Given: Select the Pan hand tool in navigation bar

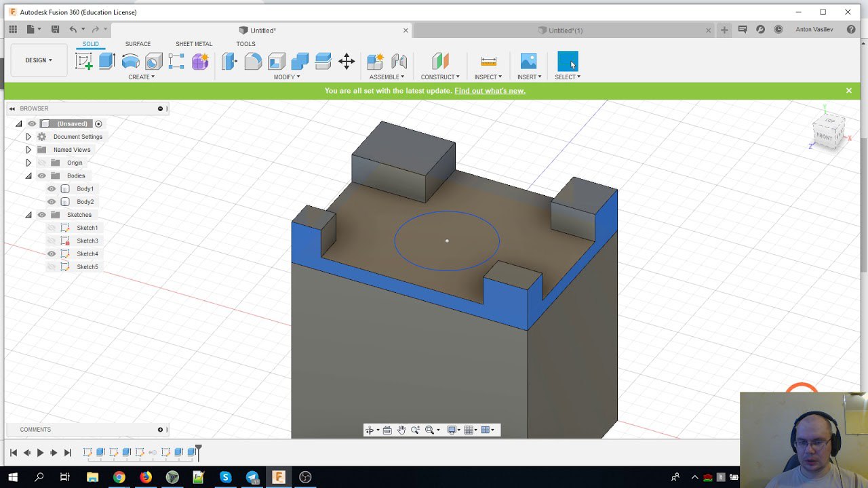Looking at the screenshot, I should tap(401, 430).
